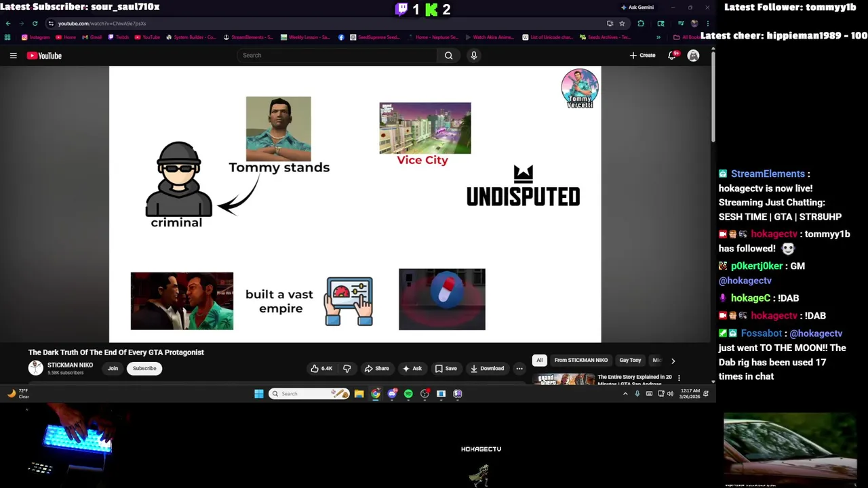This screenshot has height=488, width=868.
Task: Open YouTube notifications bell
Action: click(x=672, y=56)
